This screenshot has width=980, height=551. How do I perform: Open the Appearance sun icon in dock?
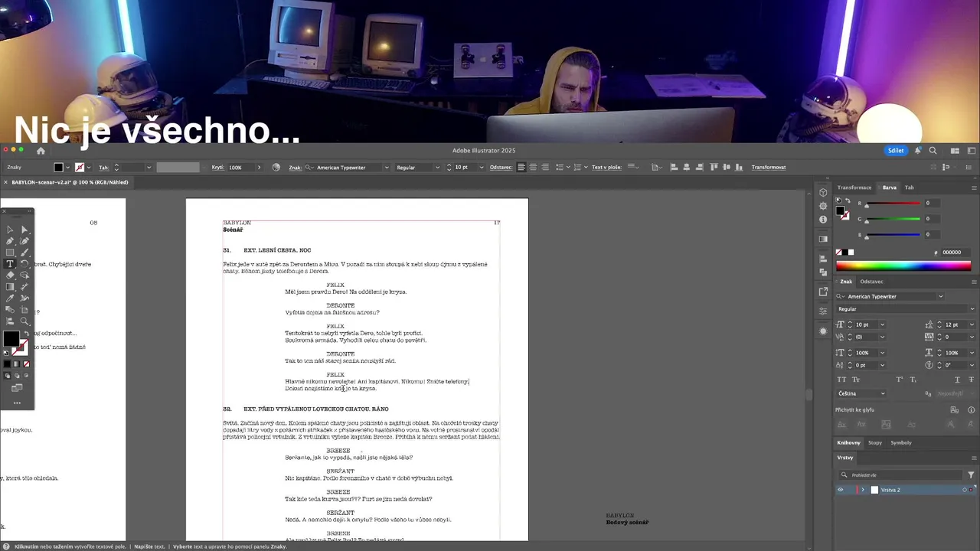(x=823, y=331)
